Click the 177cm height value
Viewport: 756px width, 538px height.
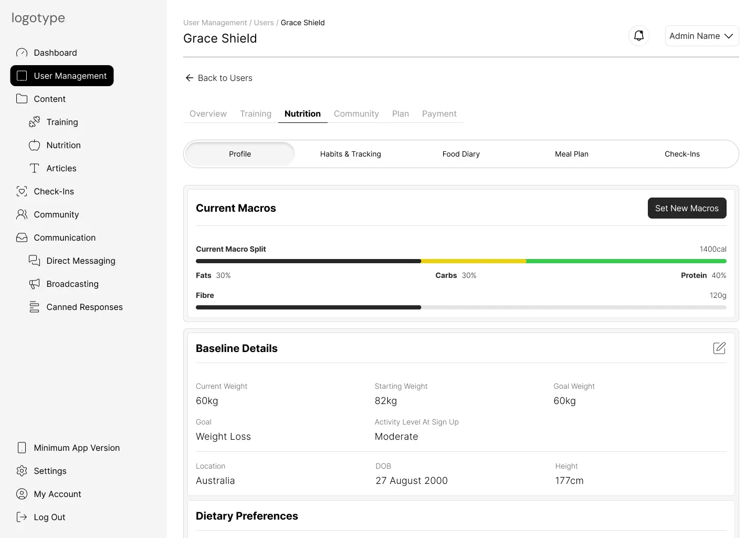pyautogui.click(x=569, y=481)
